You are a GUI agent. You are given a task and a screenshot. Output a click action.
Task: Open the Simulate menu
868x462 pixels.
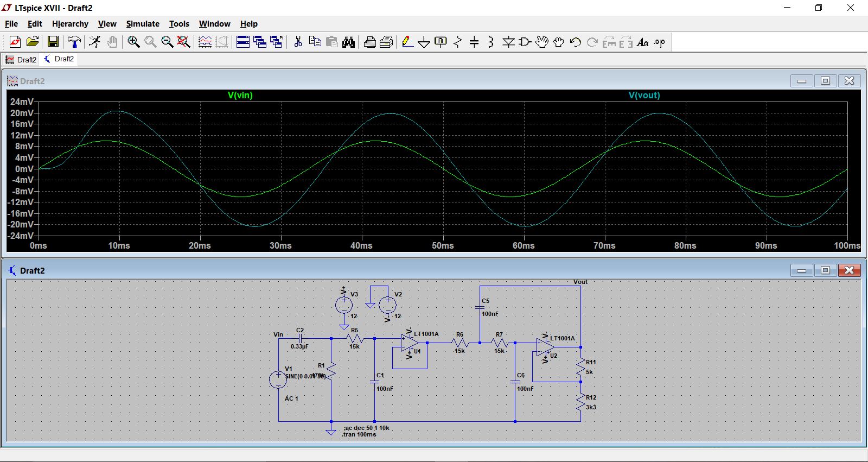(x=143, y=24)
